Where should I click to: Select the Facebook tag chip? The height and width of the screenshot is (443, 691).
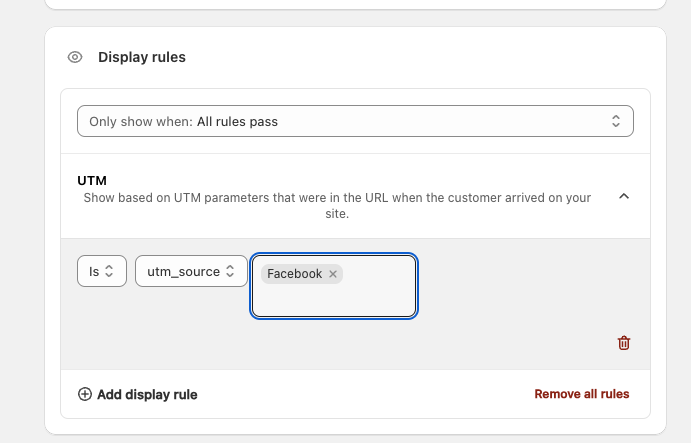[294, 274]
